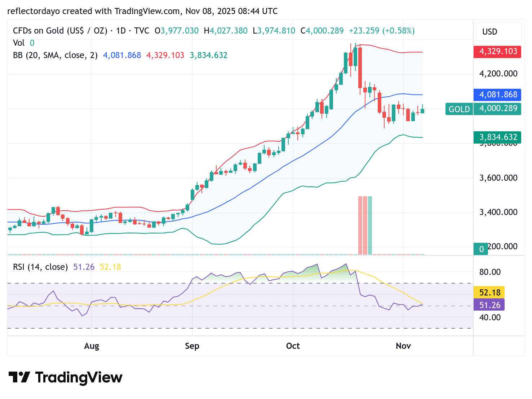The width and height of the screenshot is (532, 399).
Task: Click the 3,400.000 price axis label
Action: tap(498, 212)
